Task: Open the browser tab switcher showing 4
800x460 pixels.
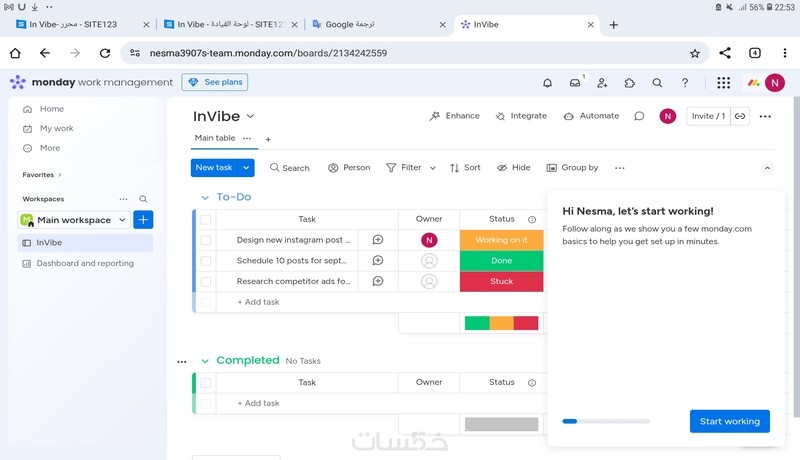Action: (x=755, y=53)
